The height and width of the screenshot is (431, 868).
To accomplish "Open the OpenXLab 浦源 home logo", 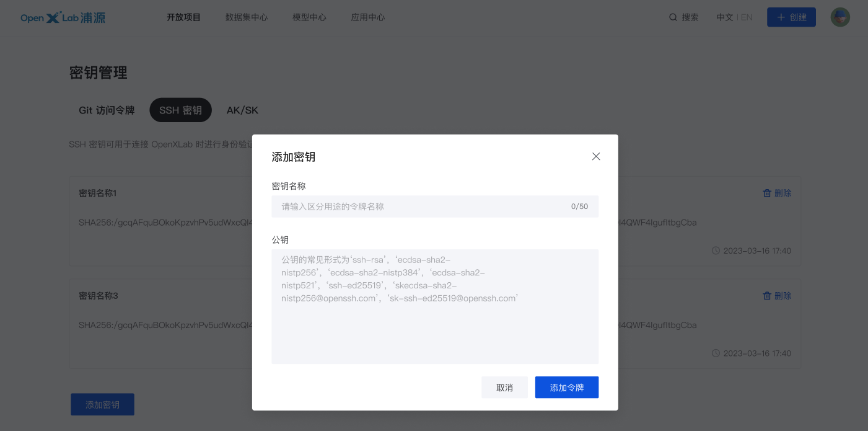I will 62,18.
